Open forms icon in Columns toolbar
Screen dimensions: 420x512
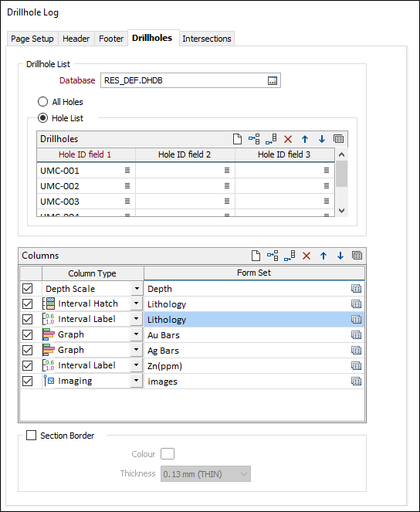pyautogui.click(x=357, y=256)
